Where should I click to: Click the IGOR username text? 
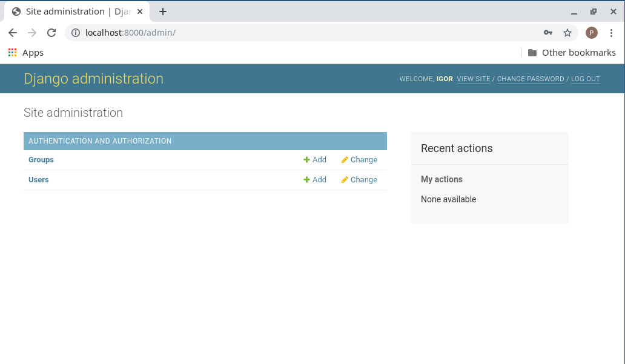click(445, 79)
